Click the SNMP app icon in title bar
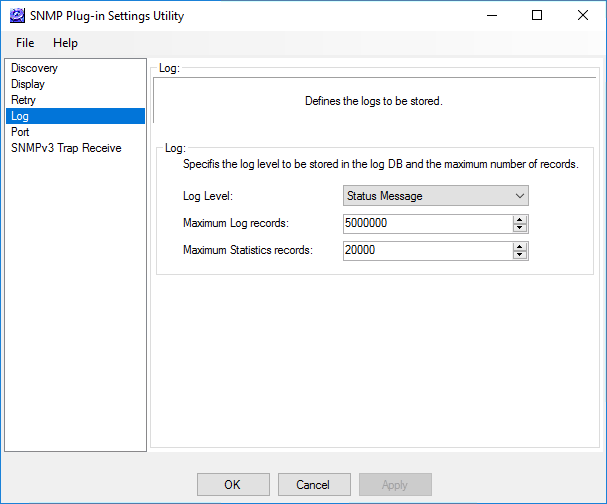 (x=17, y=16)
